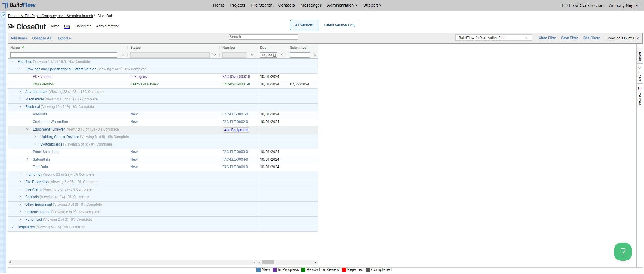Open the Due date calendar picker icon
Image resolution: width=644 pixels, height=274 pixels.
point(274,55)
